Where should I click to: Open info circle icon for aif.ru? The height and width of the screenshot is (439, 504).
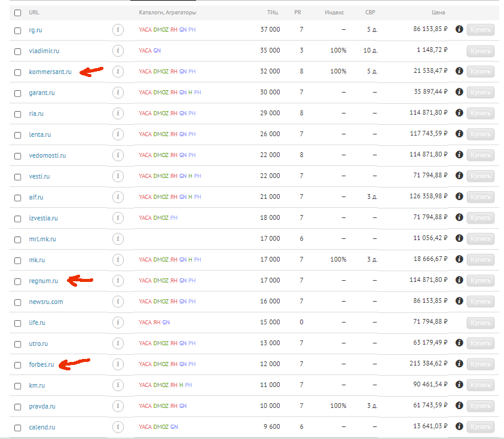(118, 197)
